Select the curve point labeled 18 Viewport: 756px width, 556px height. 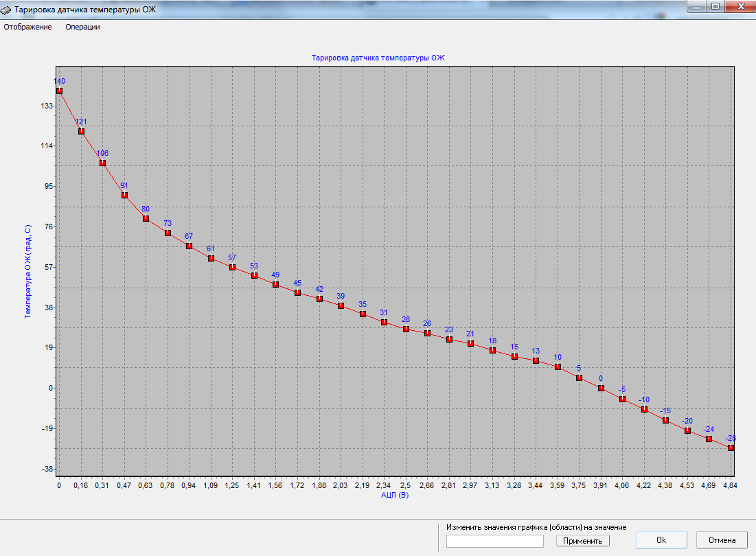[492, 350]
